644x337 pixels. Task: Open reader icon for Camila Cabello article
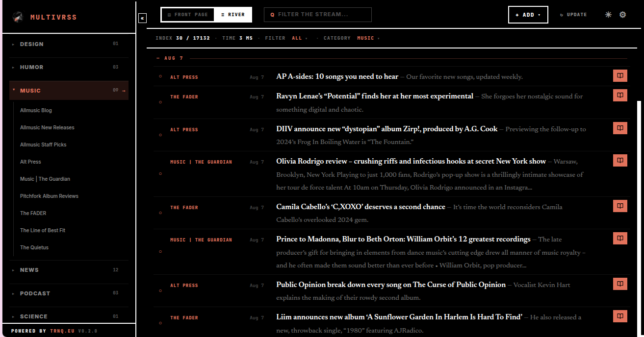tap(620, 206)
